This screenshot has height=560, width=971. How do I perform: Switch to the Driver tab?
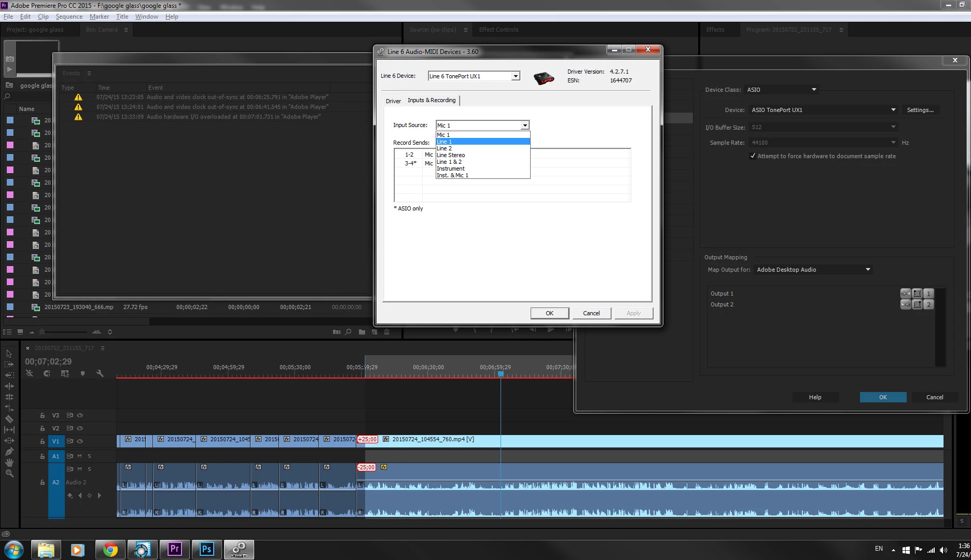393,101
